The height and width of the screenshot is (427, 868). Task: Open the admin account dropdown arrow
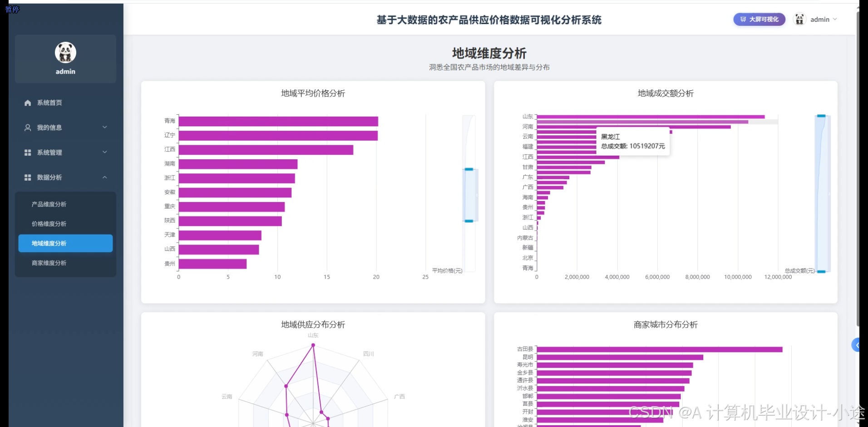(835, 19)
